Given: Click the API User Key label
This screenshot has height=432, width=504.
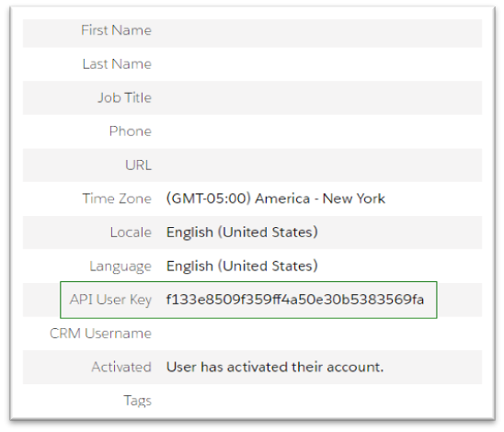Looking at the screenshot, I should click(x=110, y=300).
